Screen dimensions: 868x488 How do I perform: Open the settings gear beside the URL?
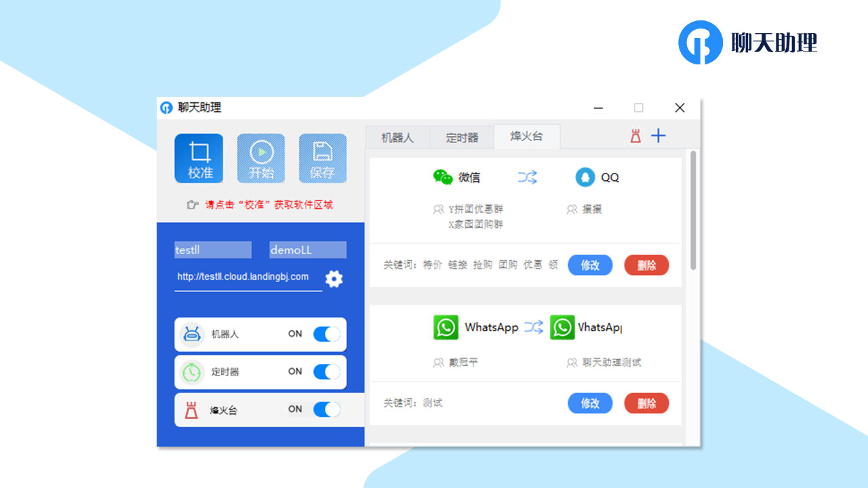[x=334, y=279]
